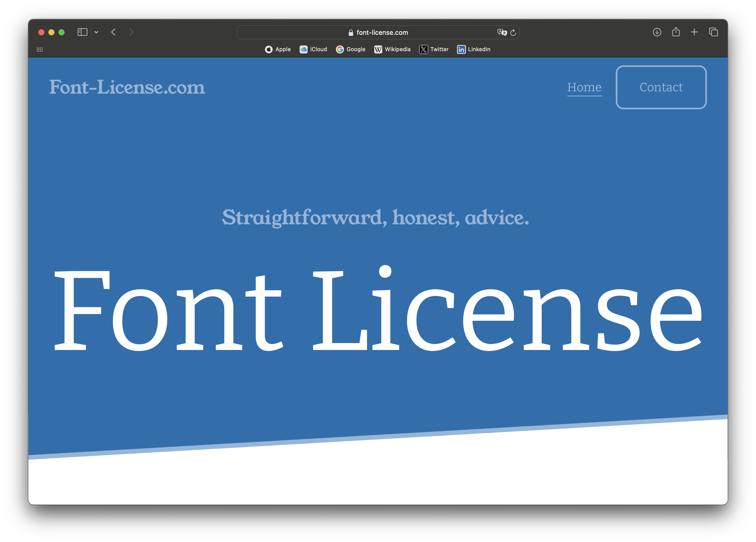
Task: Open the Wikipedia bookmark
Action: pos(392,49)
